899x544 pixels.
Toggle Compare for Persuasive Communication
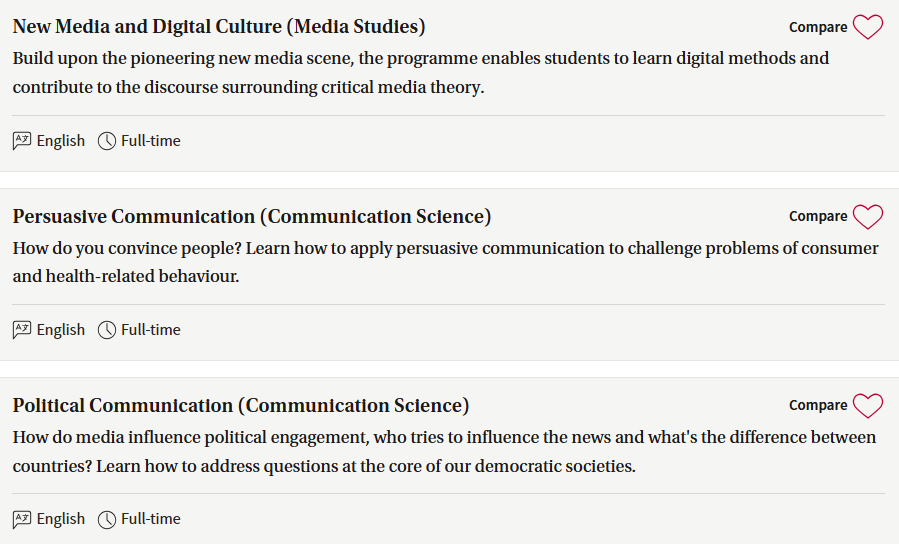tap(818, 216)
